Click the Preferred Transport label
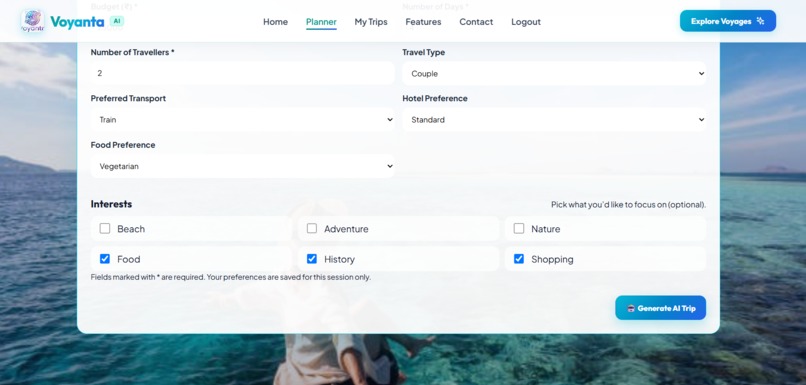This screenshot has width=806, height=385. pos(129,98)
